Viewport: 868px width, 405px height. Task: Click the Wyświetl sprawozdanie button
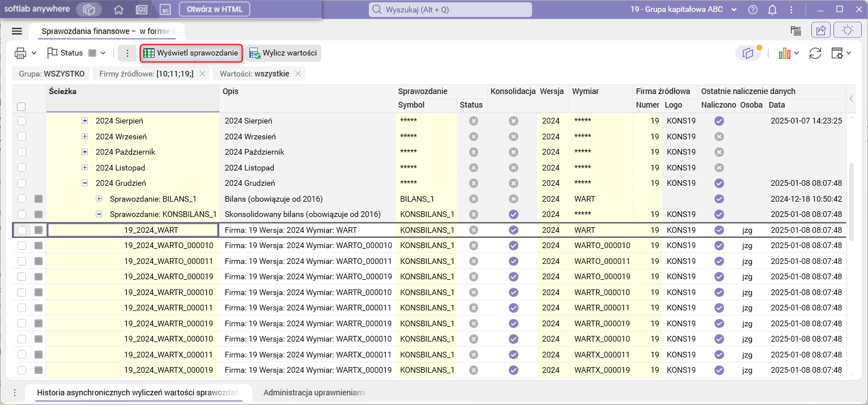click(191, 53)
